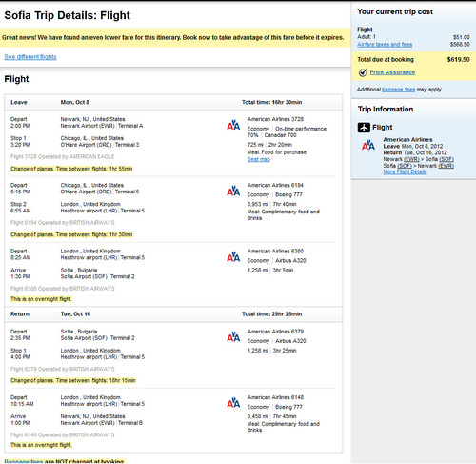476x464 pixels.
Task: Click the airplane icon beside Trip Information Flight
Action: coord(364,128)
